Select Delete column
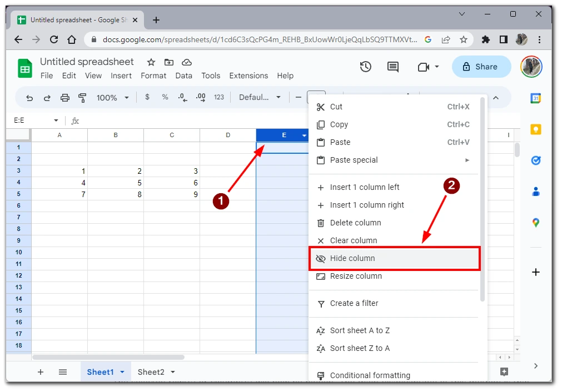 (x=394, y=223)
